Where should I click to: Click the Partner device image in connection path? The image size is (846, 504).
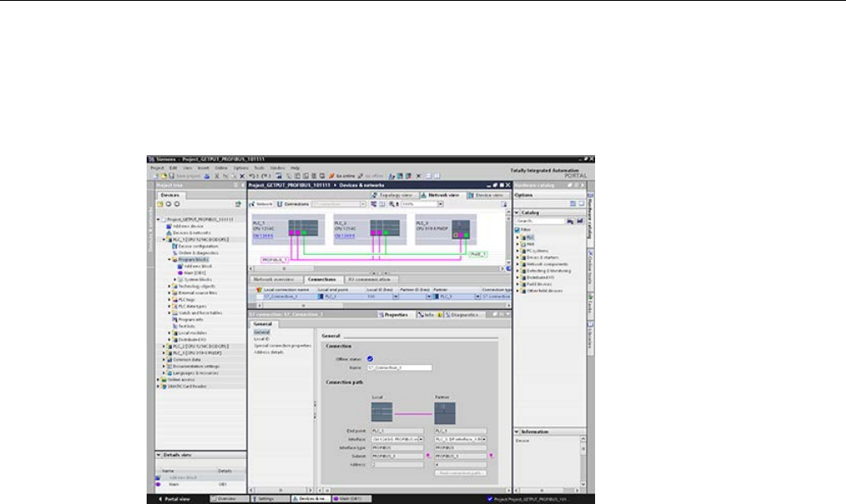tap(445, 413)
